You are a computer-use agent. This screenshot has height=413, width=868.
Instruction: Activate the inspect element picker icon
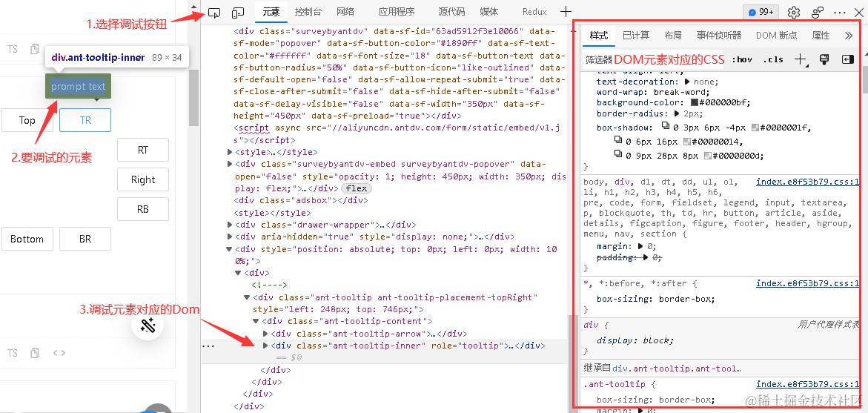pyautogui.click(x=214, y=12)
